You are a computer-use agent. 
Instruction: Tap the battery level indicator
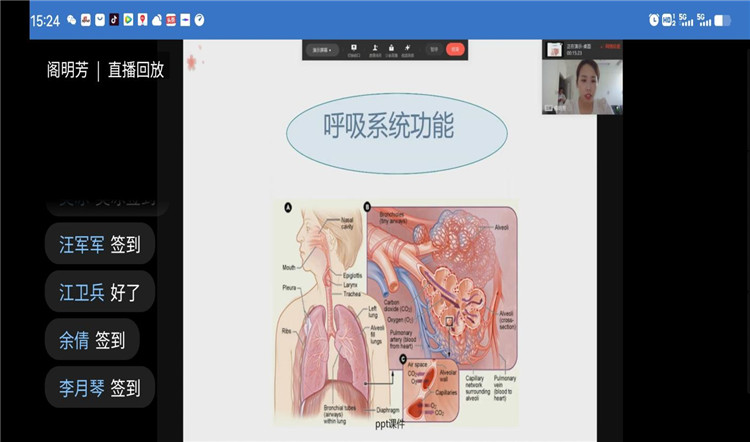pos(723,21)
